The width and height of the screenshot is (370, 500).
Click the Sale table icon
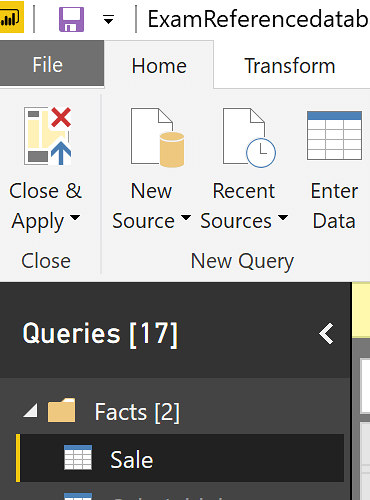coord(78,457)
